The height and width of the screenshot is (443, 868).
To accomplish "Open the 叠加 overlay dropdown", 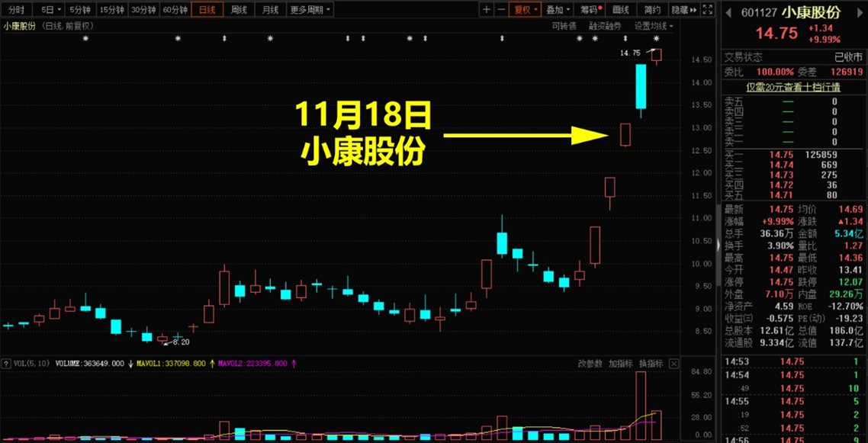I will click(x=557, y=9).
